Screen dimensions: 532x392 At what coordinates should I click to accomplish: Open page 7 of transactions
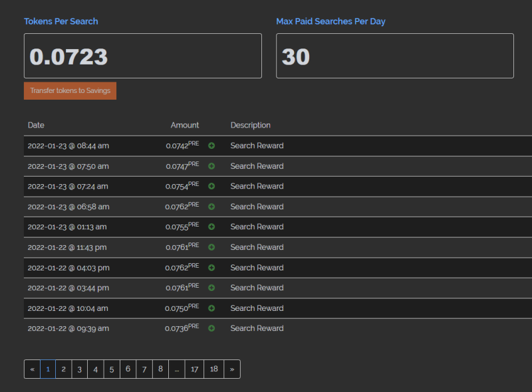tap(144, 369)
